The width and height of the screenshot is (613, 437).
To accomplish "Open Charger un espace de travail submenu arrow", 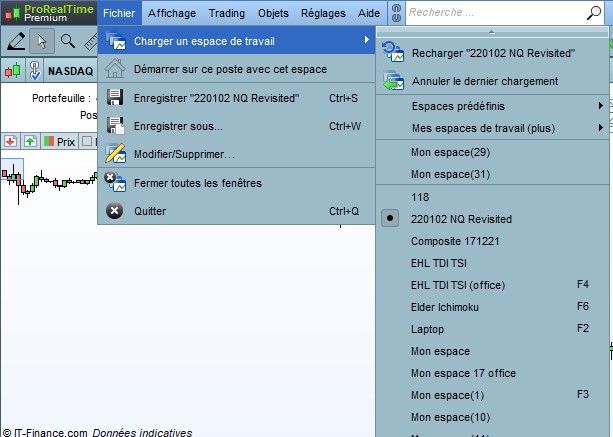I will point(366,39).
